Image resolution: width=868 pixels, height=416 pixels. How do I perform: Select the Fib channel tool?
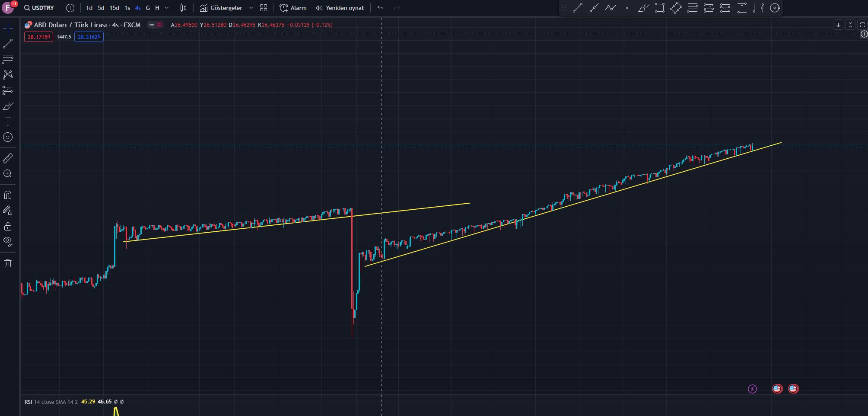725,8
